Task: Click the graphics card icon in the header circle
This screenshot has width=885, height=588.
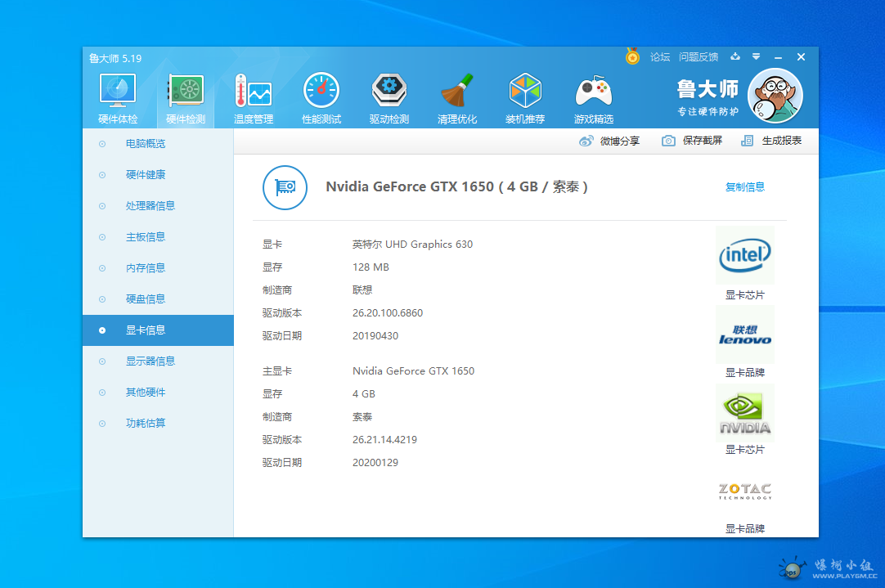Action: pyautogui.click(x=285, y=187)
